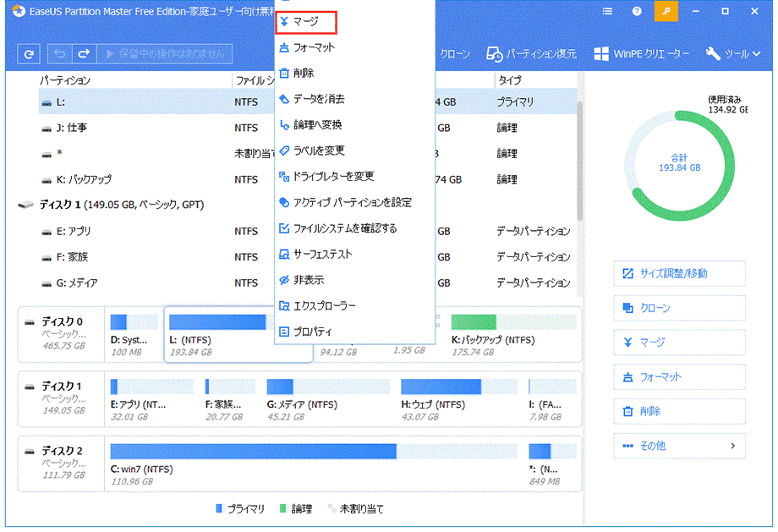Click 論理 legend green swatch
The image size is (778, 532).
click(x=282, y=508)
